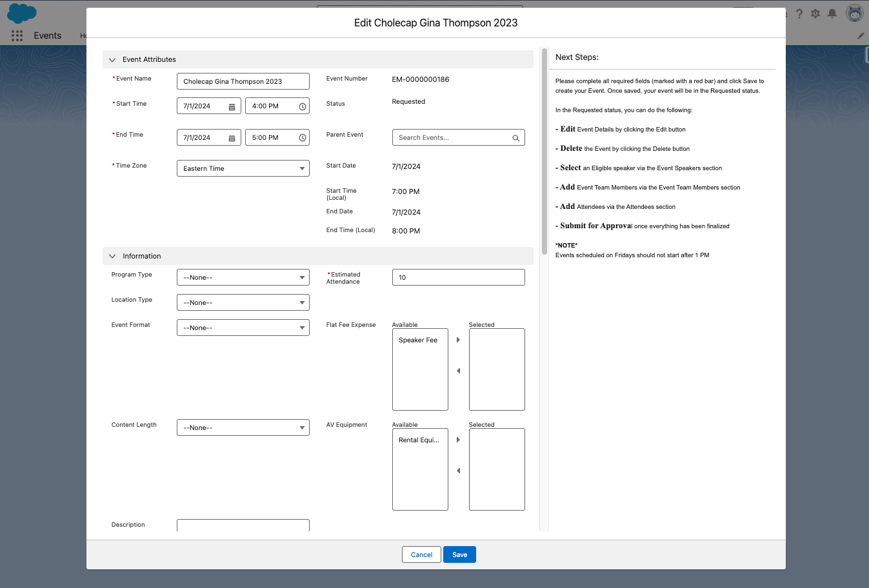Expand the Event Format dropdown
869x588 pixels.
tap(243, 328)
